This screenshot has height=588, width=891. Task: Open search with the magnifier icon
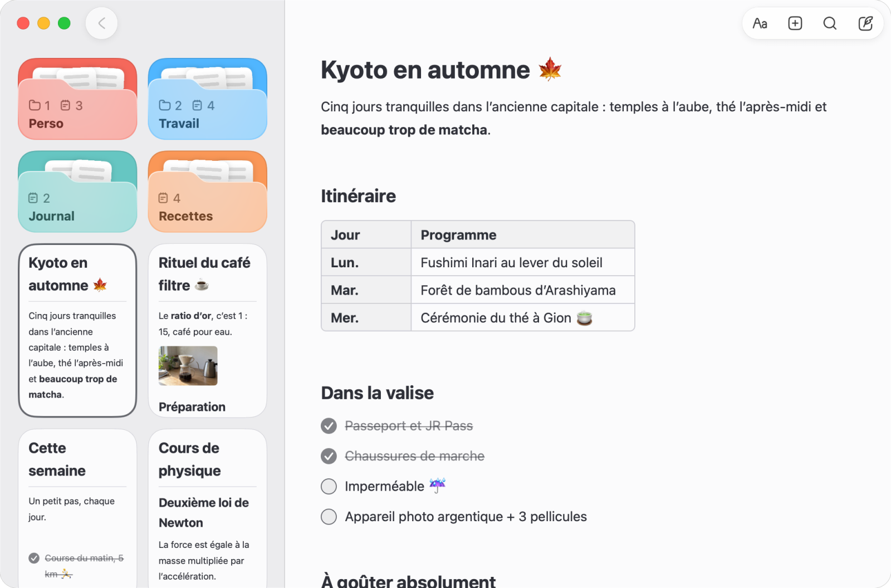pos(830,23)
